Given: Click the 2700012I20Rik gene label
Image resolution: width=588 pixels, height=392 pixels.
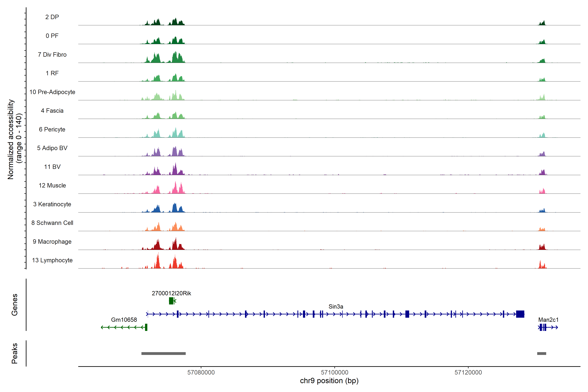Looking at the screenshot, I should coord(171,293).
